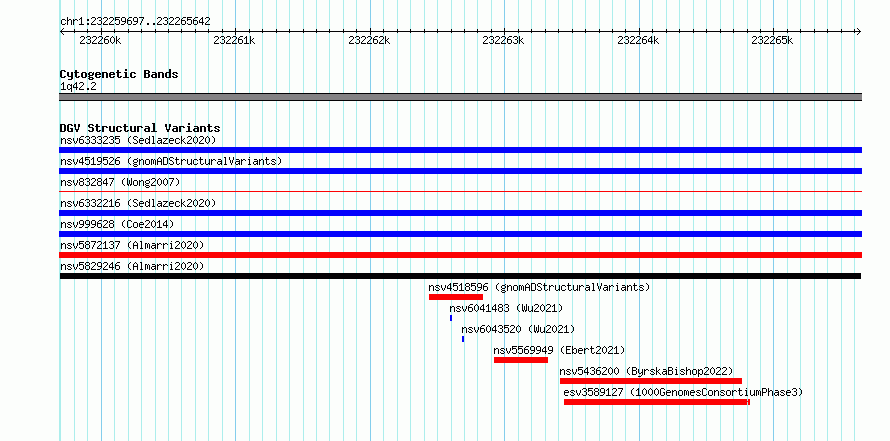Click the red bar under nsv5569949

click(x=521, y=360)
